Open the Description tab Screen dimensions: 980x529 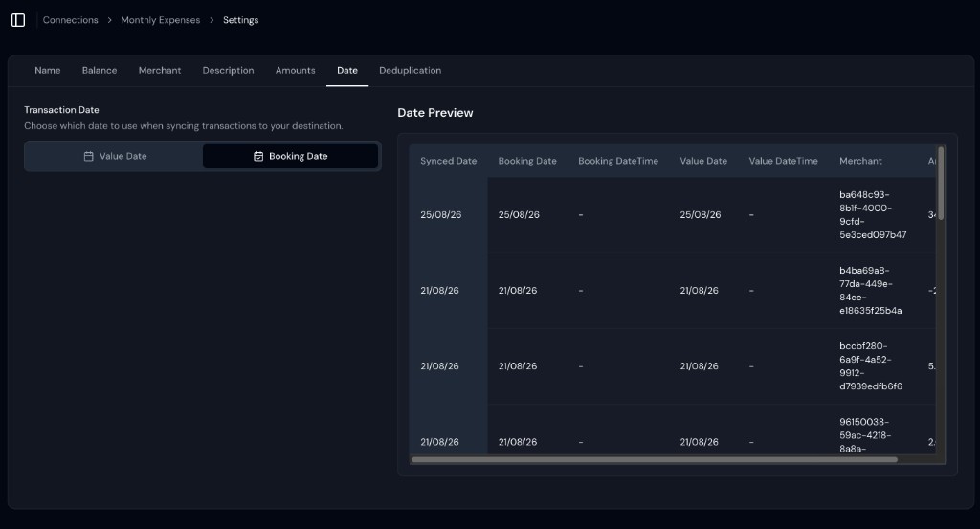tap(228, 70)
